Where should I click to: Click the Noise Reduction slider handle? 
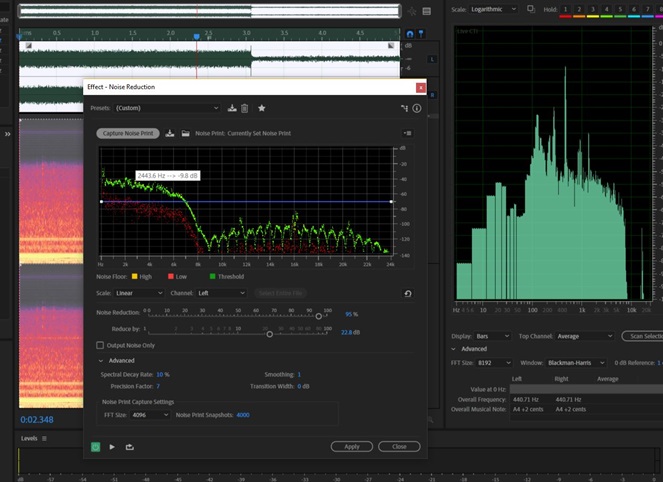pos(319,316)
